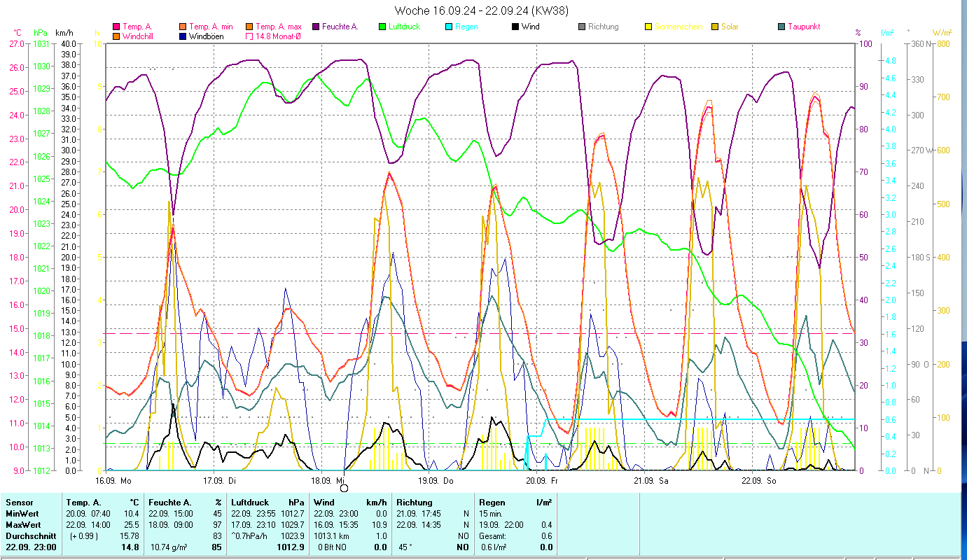The image size is (967, 560).
Task: Click the green Luftdruck legend swatch
Action: point(382,27)
